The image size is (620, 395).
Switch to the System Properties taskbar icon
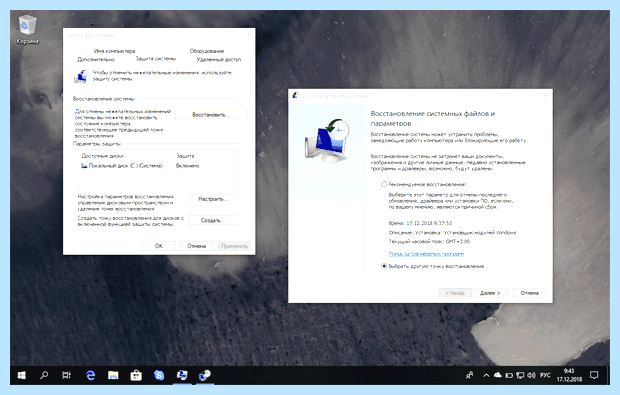182,375
